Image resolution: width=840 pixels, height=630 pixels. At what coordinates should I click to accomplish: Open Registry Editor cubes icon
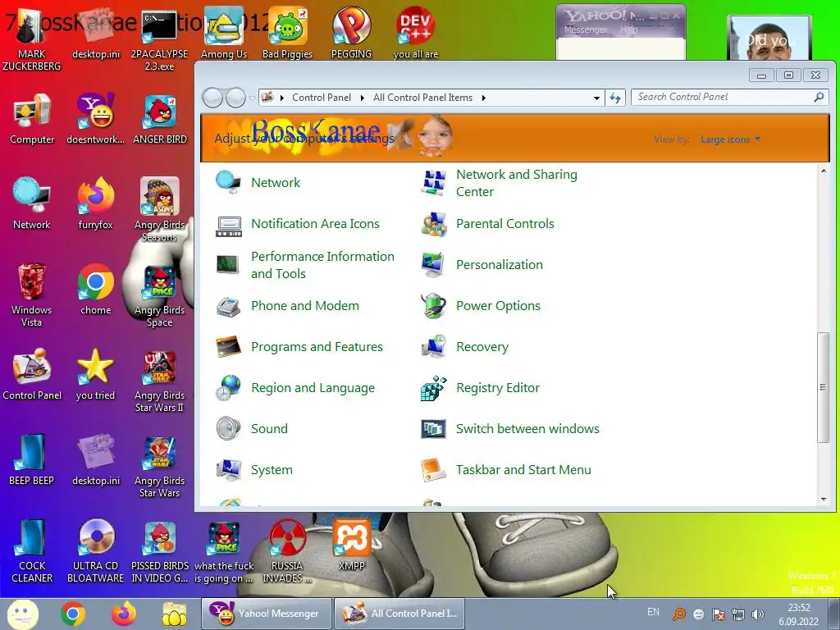433,388
